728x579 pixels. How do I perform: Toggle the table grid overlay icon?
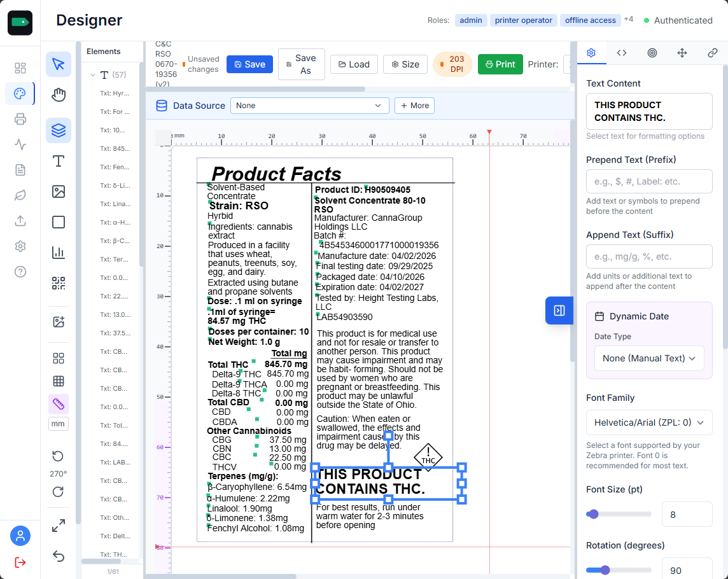coord(59,381)
